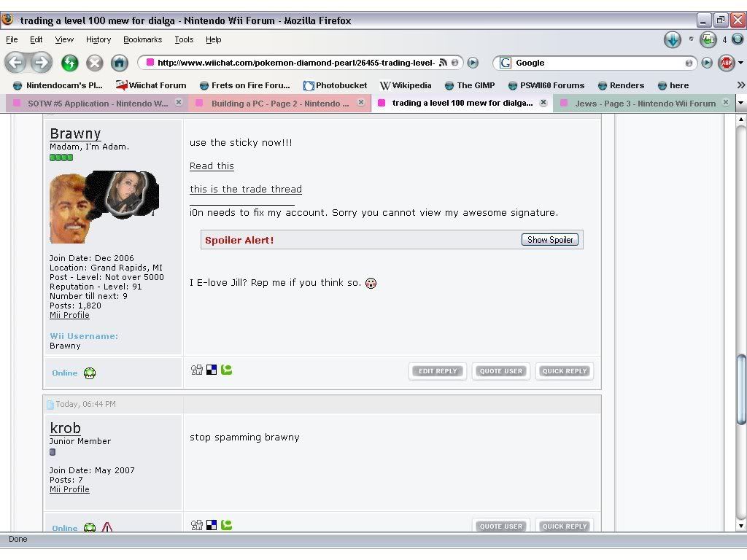This screenshot has width=747, height=560.
Task: Open the Mii Profile icon in Brawny's post footer
Action: click(x=197, y=370)
